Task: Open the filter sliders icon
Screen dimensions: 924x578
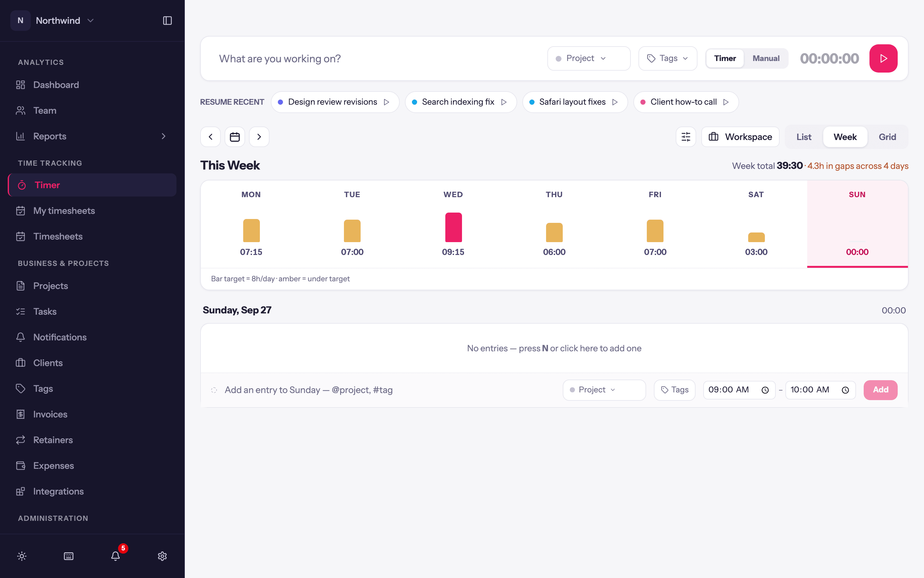Action: pos(686,137)
